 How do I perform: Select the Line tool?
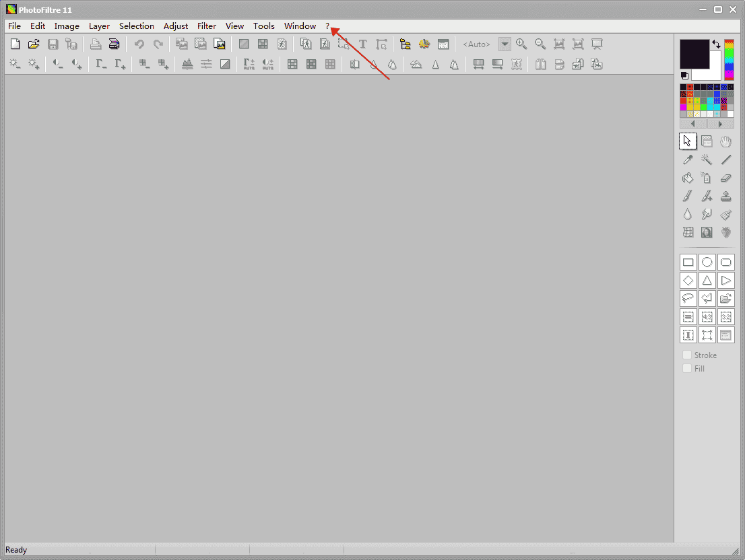pos(725,160)
